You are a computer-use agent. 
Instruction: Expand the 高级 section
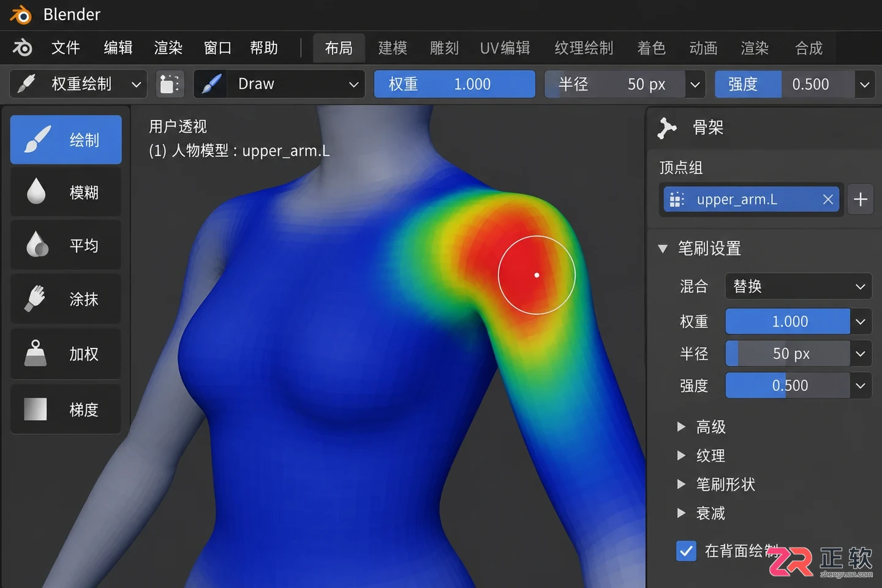coord(681,426)
